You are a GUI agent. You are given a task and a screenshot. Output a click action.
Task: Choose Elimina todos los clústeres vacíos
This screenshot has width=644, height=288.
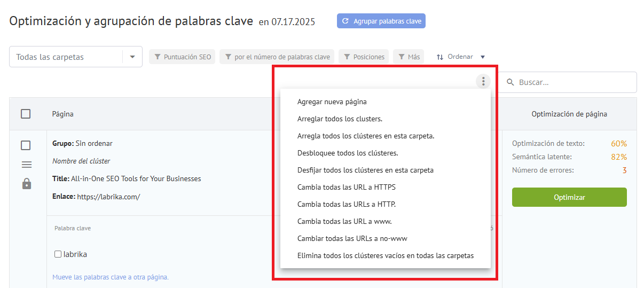click(385, 255)
